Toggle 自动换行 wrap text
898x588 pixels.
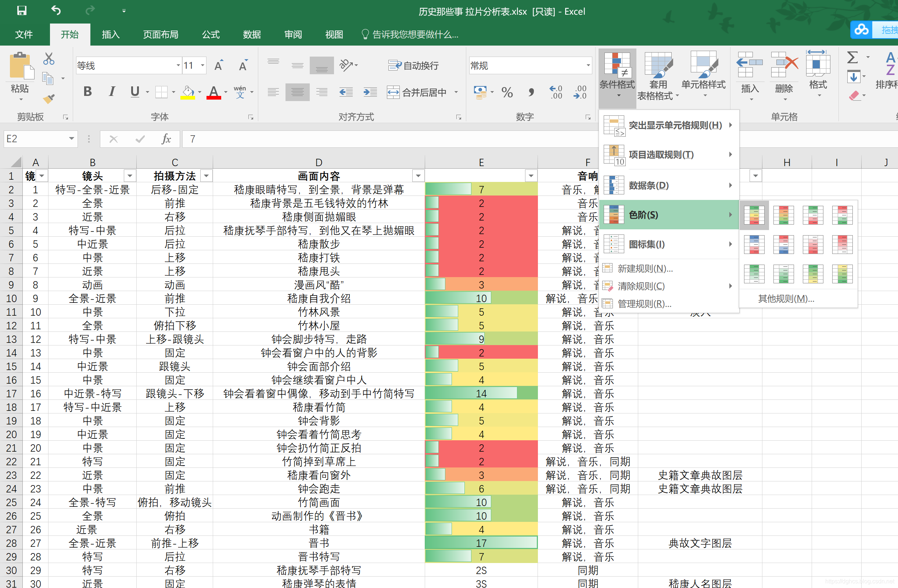coord(413,66)
